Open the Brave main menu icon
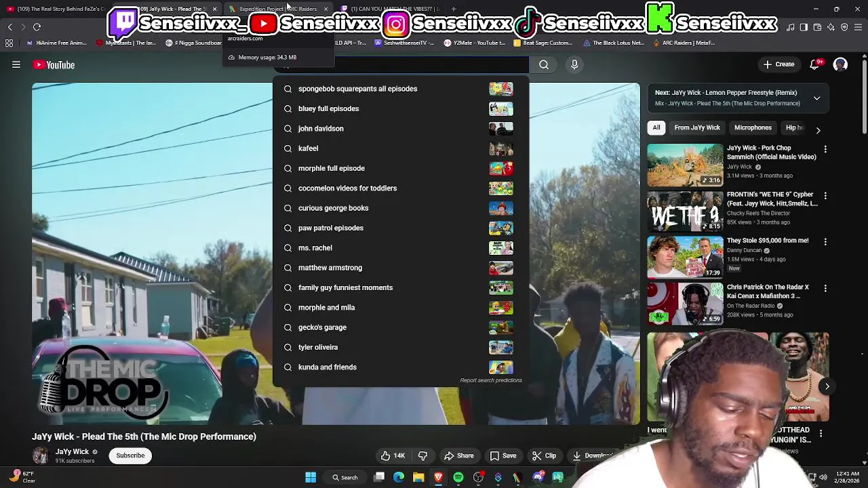Viewport: 868px width, 488px height. pos(859,27)
